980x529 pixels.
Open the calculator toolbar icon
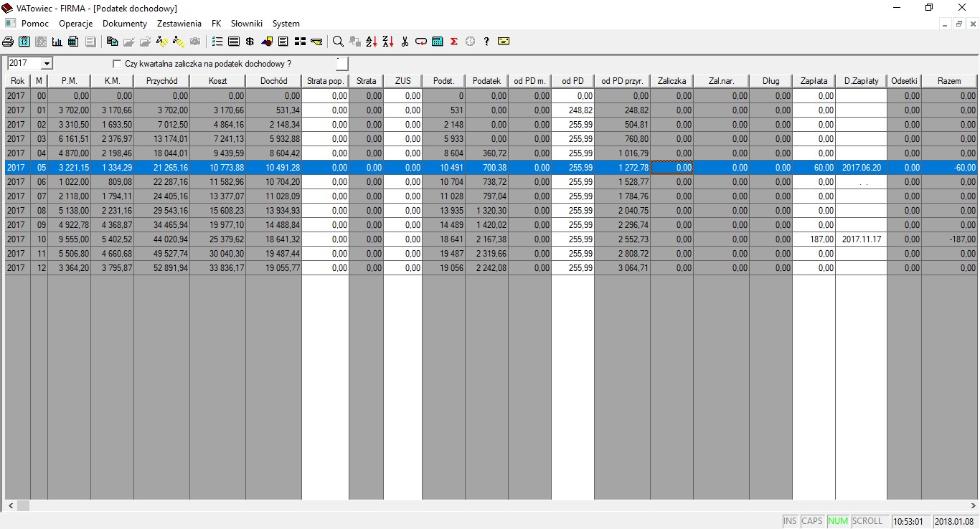[x=438, y=42]
